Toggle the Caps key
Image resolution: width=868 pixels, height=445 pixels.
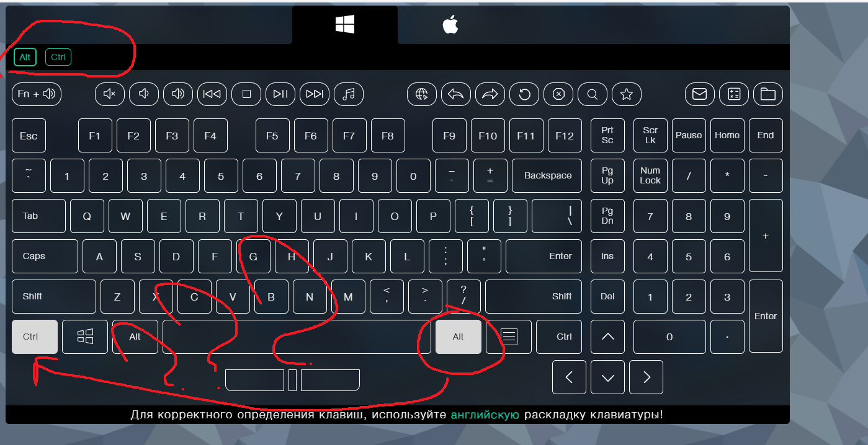(45, 256)
